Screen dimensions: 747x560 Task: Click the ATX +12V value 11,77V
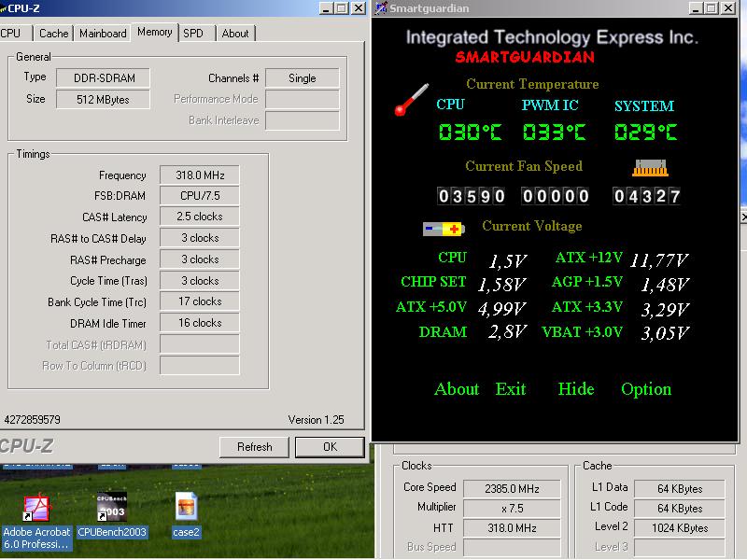click(x=659, y=260)
